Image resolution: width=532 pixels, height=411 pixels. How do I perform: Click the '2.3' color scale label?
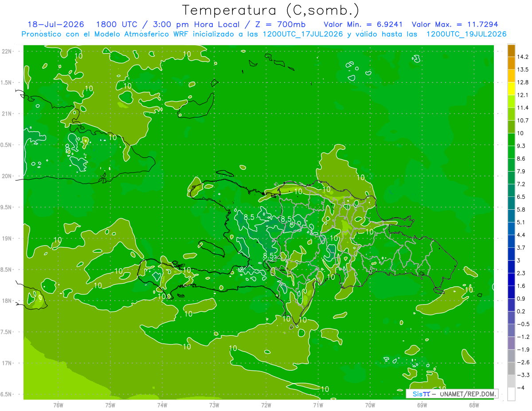[x=522, y=273]
